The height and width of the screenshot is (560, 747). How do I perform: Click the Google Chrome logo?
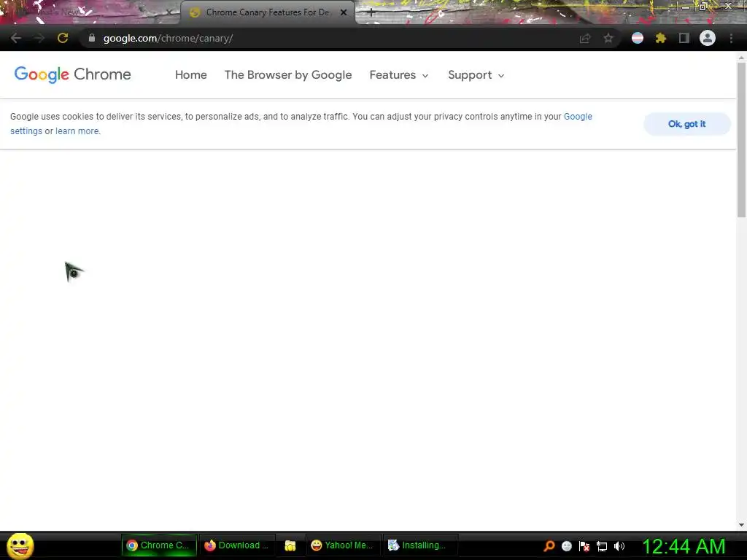coord(72,74)
